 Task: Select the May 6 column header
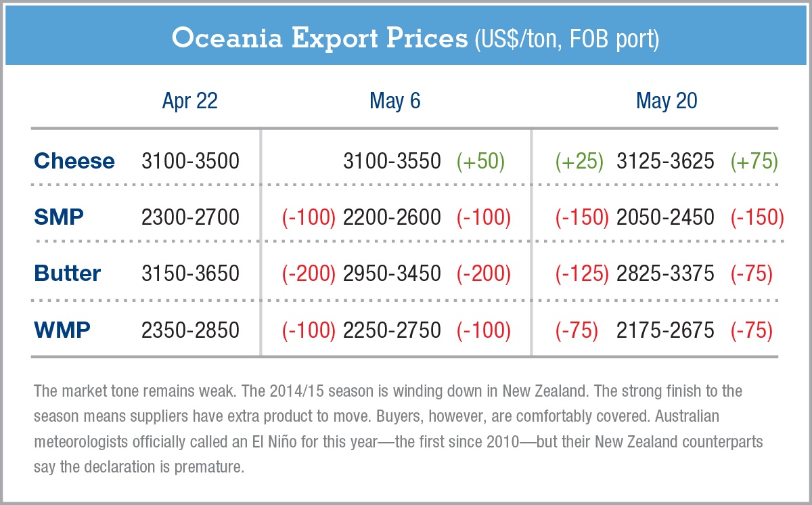click(x=395, y=101)
